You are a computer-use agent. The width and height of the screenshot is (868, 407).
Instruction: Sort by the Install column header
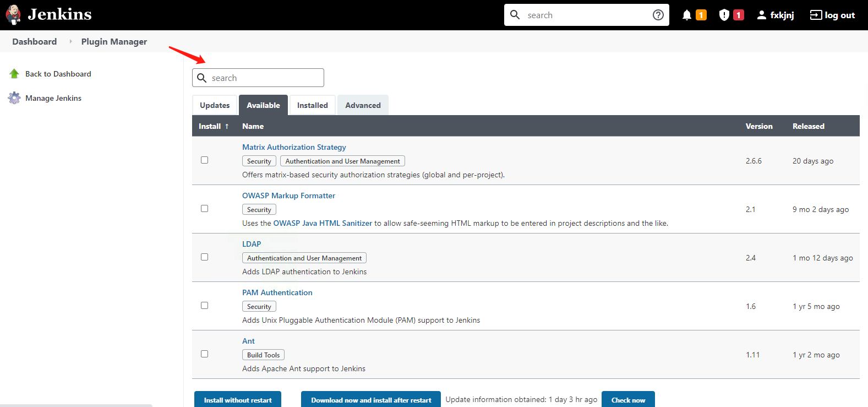click(214, 126)
